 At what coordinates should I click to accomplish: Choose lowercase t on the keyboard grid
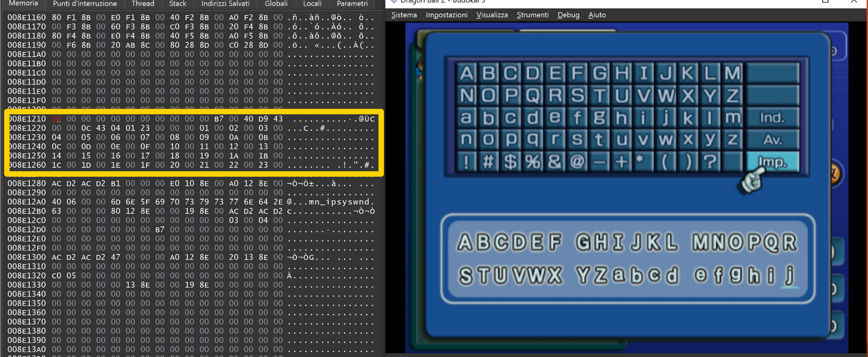coord(599,139)
